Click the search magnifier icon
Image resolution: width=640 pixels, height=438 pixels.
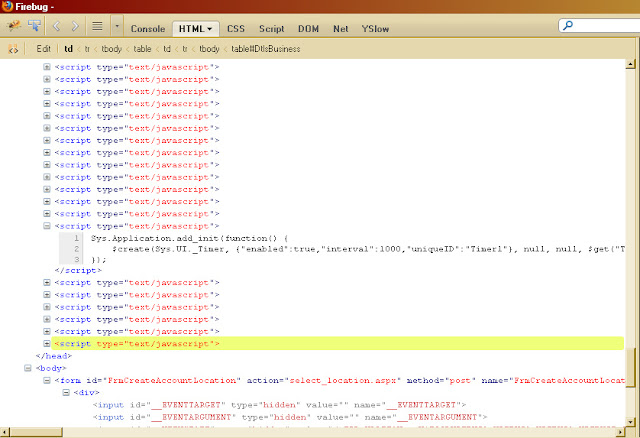point(568,26)
